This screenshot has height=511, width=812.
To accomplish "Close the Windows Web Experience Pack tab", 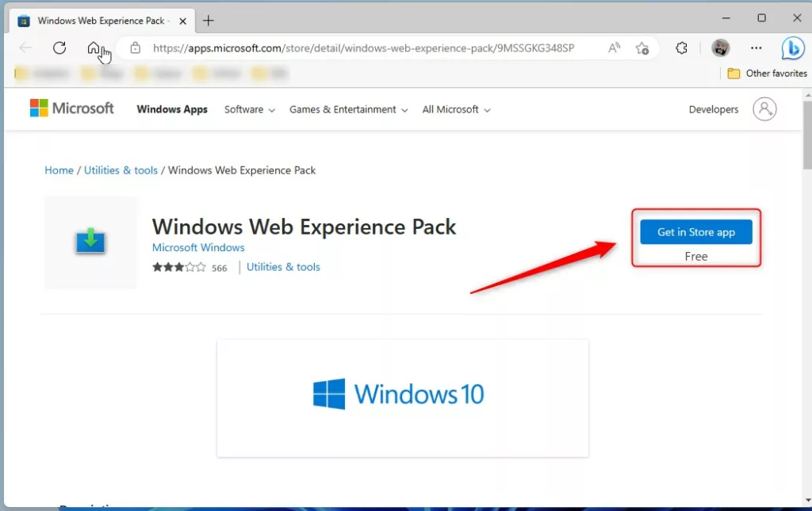I will (x=183, y=21).
